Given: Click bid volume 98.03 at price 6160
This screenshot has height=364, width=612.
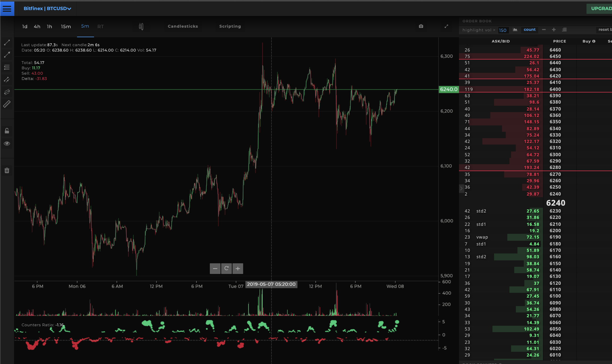Looking at the screenshot, I should [533, 257].
